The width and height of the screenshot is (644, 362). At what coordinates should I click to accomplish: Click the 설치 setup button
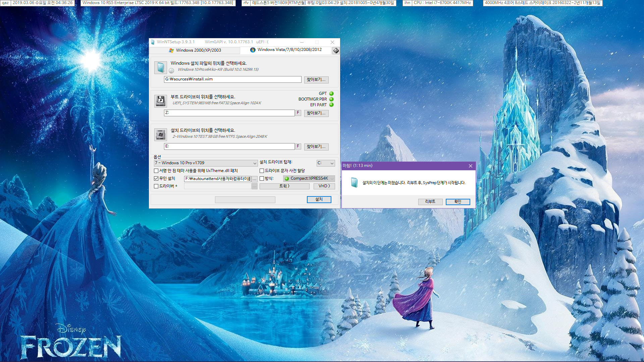319,199
